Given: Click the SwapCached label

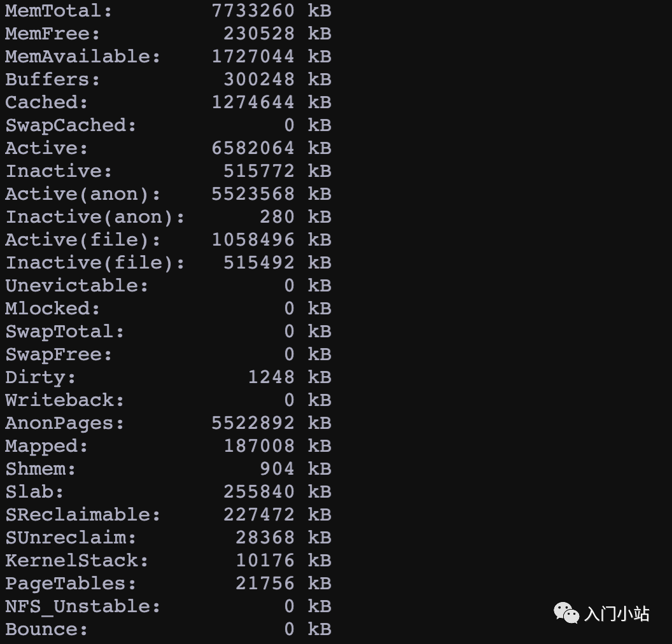Looking at the screenshot, I should (x=71, y=125).
